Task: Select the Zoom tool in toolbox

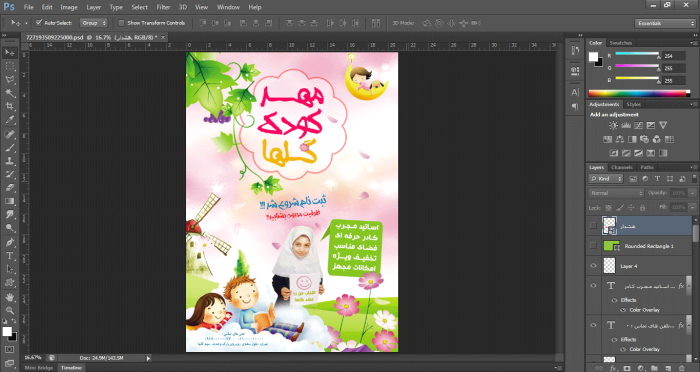Action: point(9,310)
